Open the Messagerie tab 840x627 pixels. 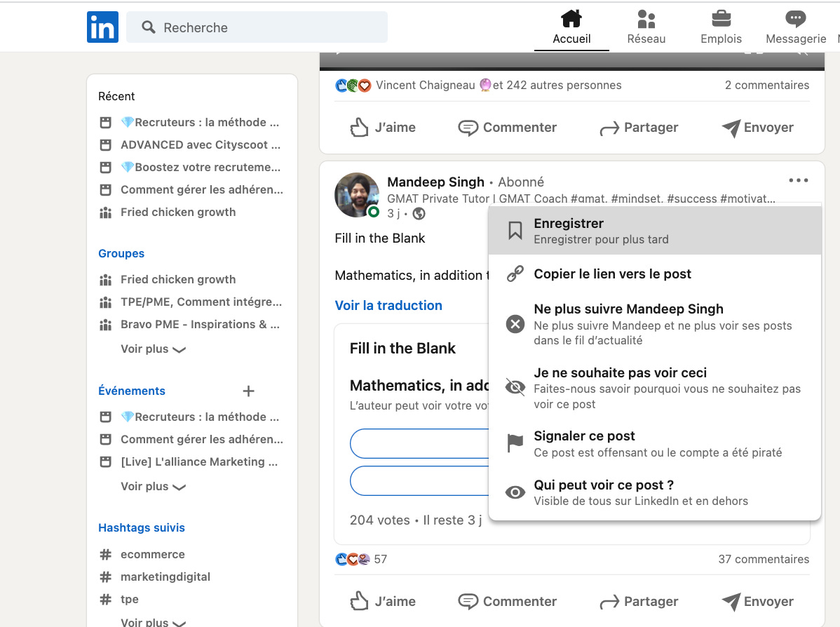tap(796, 27)
